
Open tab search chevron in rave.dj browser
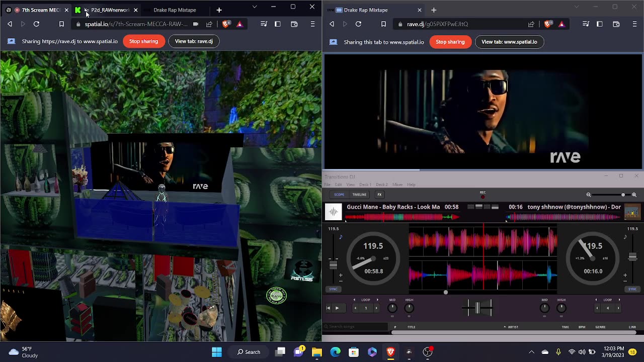pos(577,7)
